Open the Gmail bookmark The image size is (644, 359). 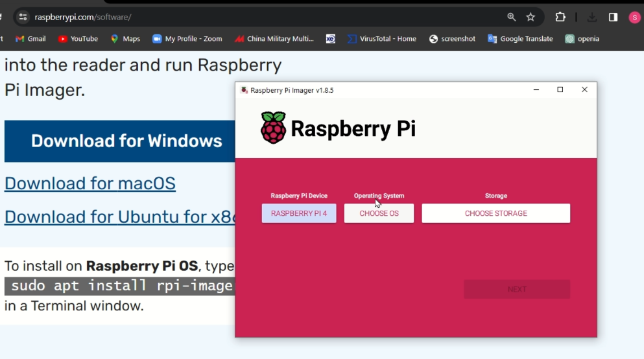[x=30, y=39]
